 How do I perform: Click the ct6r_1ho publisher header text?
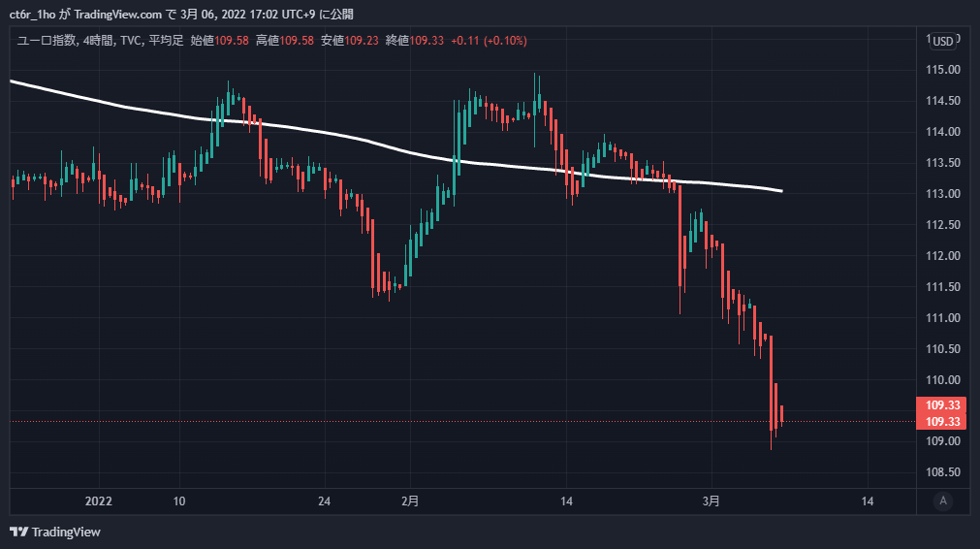[33, 14]
